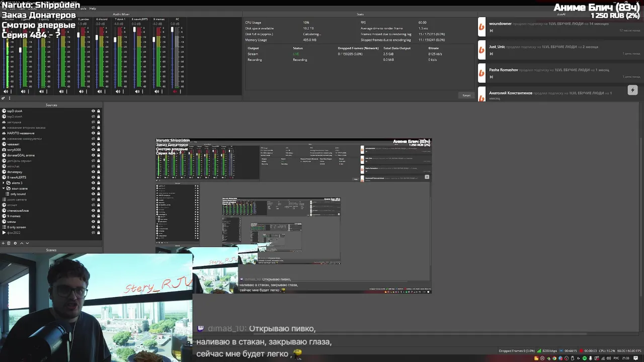Image resolution: width=644 pixels, height=362 pixels.
Task: Click woundowner username in donAl feed
Action: pyautogui.click(x=500, y=24)
